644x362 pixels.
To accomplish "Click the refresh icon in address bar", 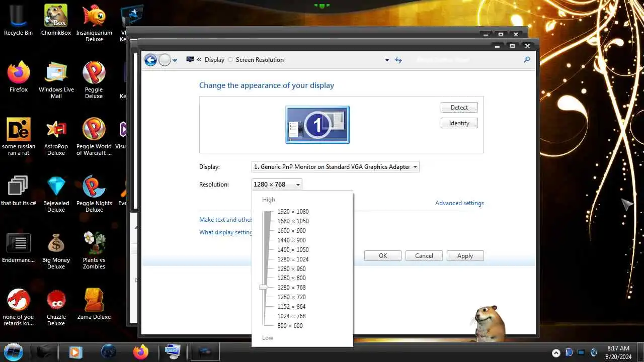I will [398, 60].
